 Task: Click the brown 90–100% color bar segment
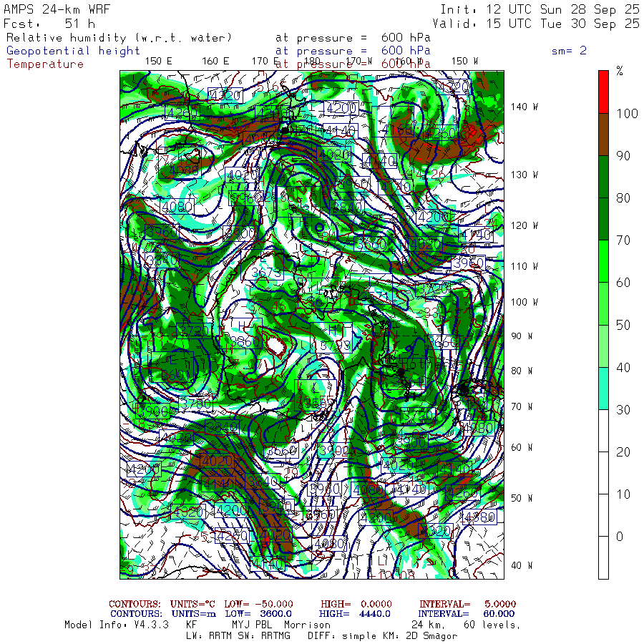coord(603,135)
